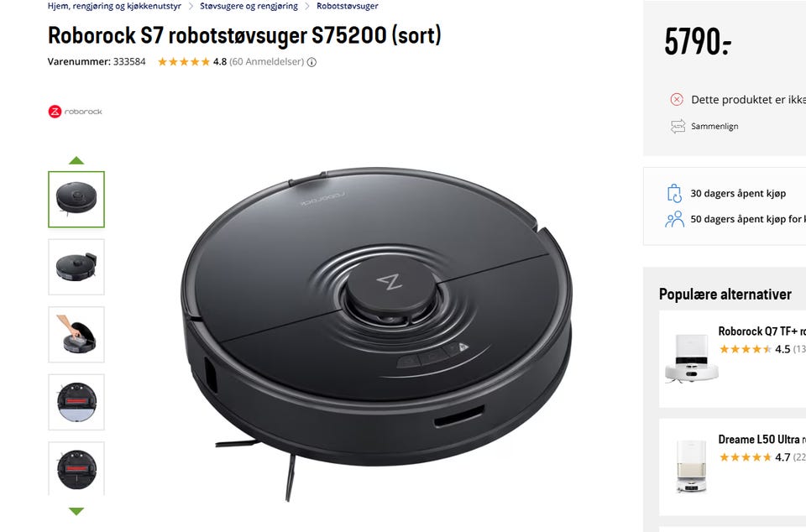Viewport: 806px width, 532px height.
Task: Click the 50 dagers members people icon
Action: 674,219
